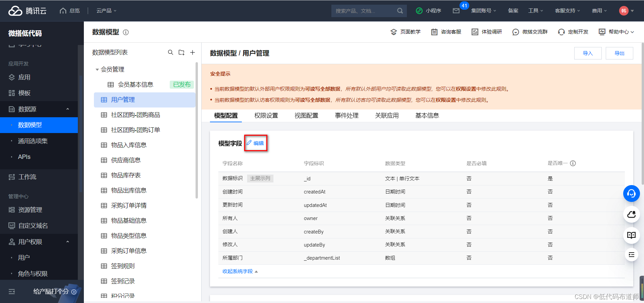
Task: Open the 总览 home overview
Action: point(70,11)
